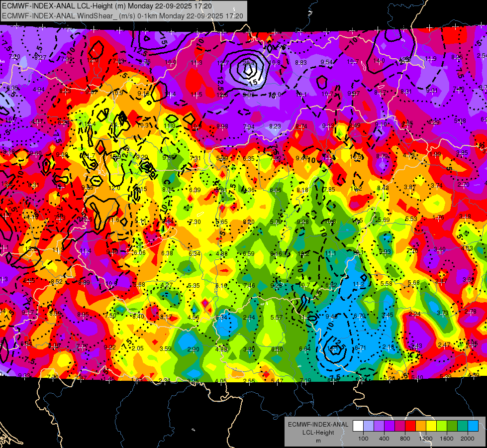Select the red legend color swatch
The height and width of the screenshot is (448, 487).
pyautogui.click(x=410, y=426)
